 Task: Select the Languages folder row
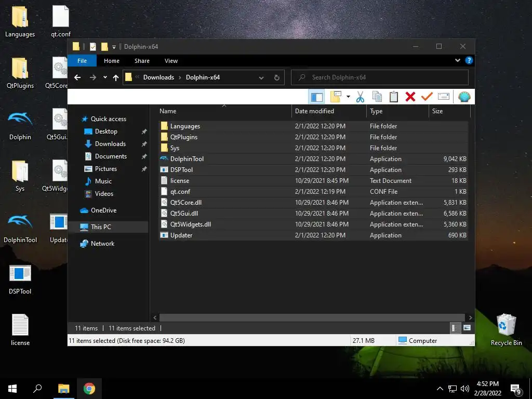(313, 126)
